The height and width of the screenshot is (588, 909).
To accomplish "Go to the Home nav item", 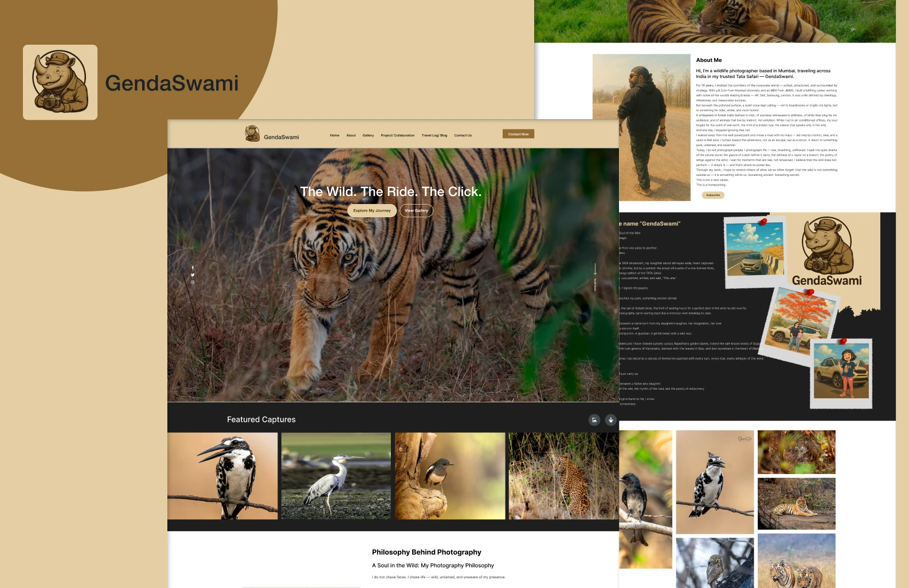I will 335,136.
